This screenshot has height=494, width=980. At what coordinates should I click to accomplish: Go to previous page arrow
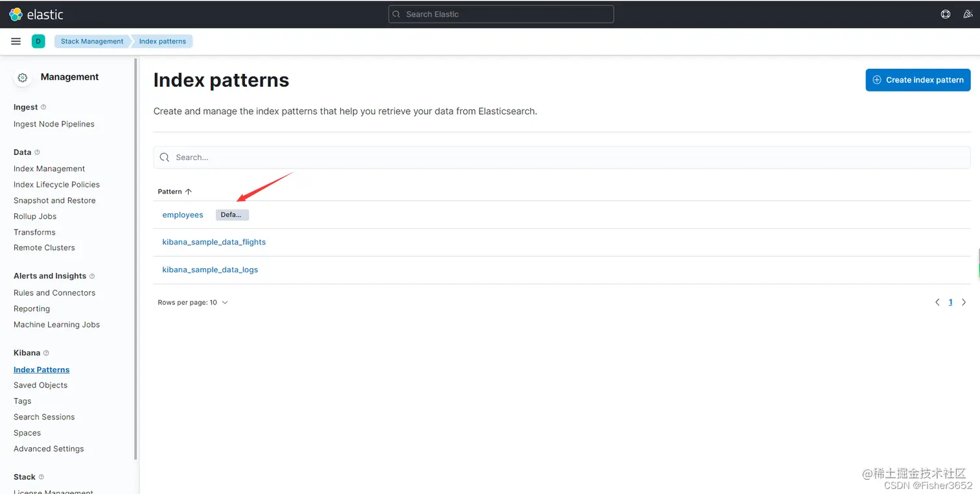[x=937, y=303]
